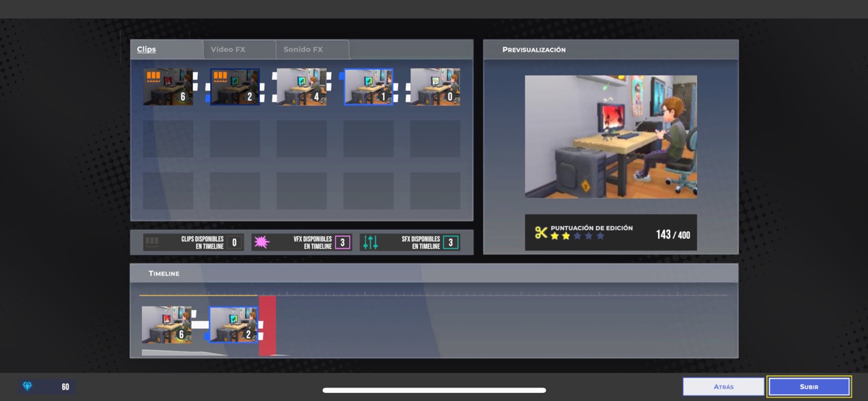
Task: Select the clip thumbnail numbered 6 in Clips panel
Action: coord(168,87)
